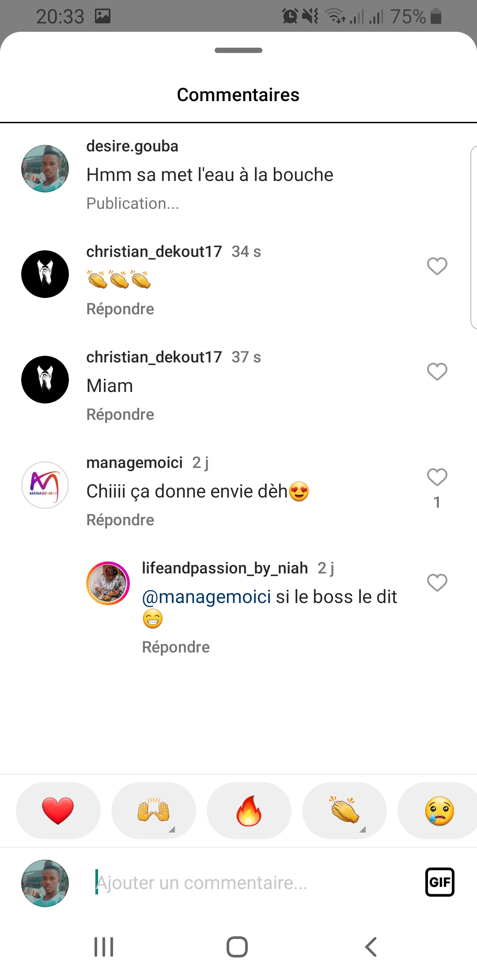
Task: Like christian_dekout17's clapping emoji comment
Action: pos(437,266)
